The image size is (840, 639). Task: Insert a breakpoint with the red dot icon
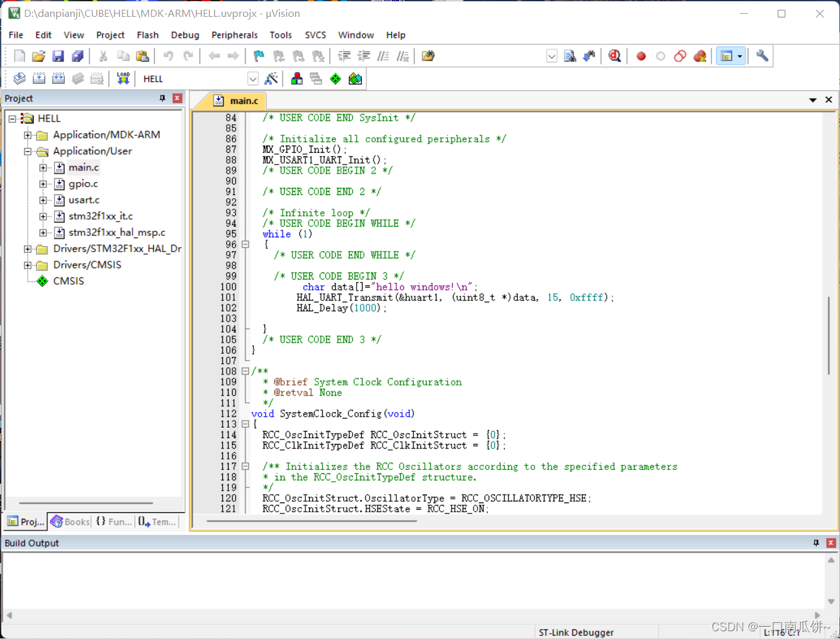641,56
